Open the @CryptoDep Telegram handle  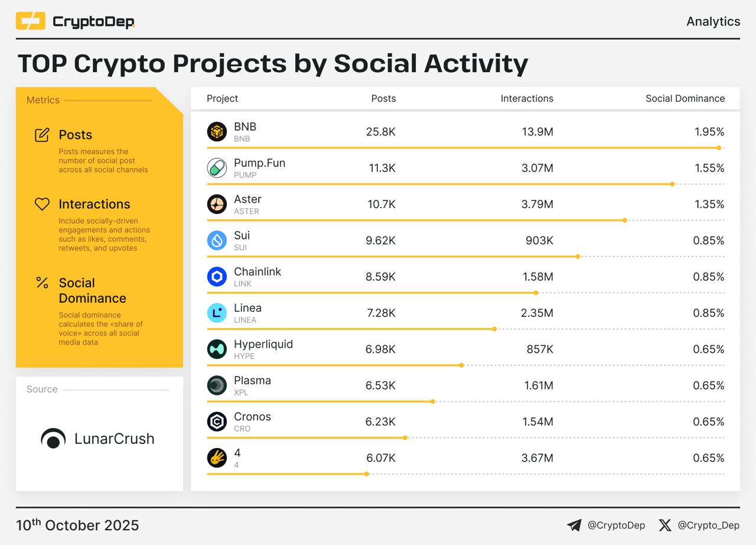(x=616, y=525)
